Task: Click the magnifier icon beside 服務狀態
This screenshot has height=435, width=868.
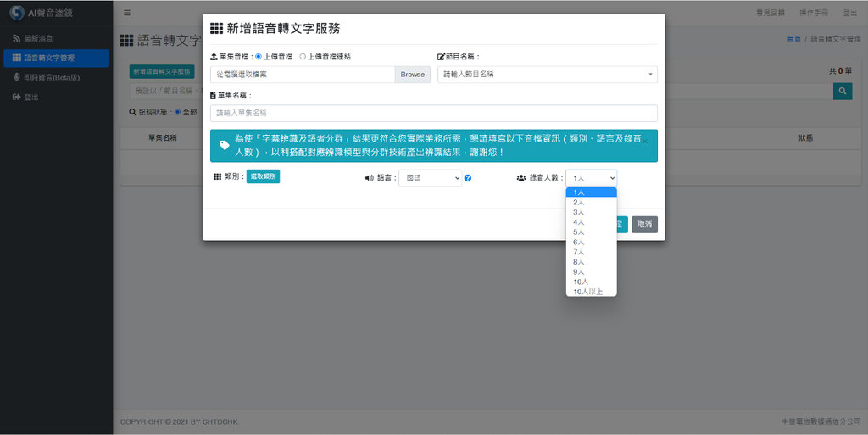Action: [x=133, y=112]
